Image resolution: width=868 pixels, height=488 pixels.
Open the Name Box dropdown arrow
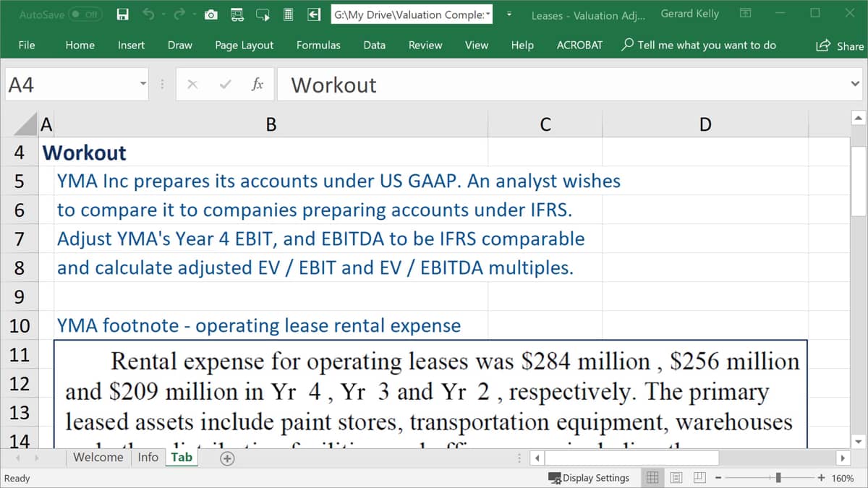click(142, 85)
